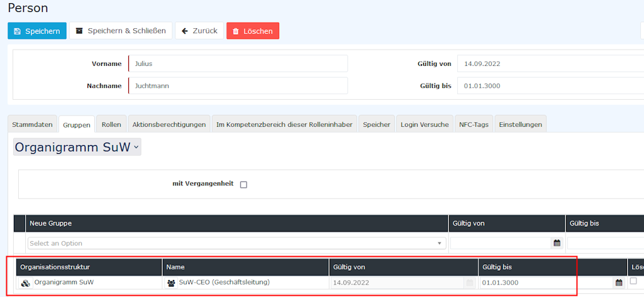Open the NFC-Tags tab

[x=474, y=124]
